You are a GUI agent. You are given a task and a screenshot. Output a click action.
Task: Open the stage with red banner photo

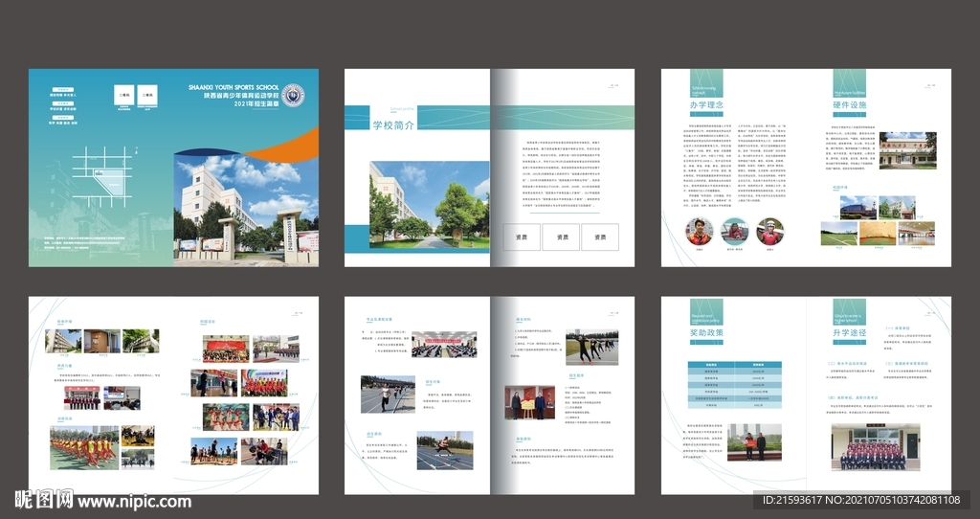click(x=226, y=349)
